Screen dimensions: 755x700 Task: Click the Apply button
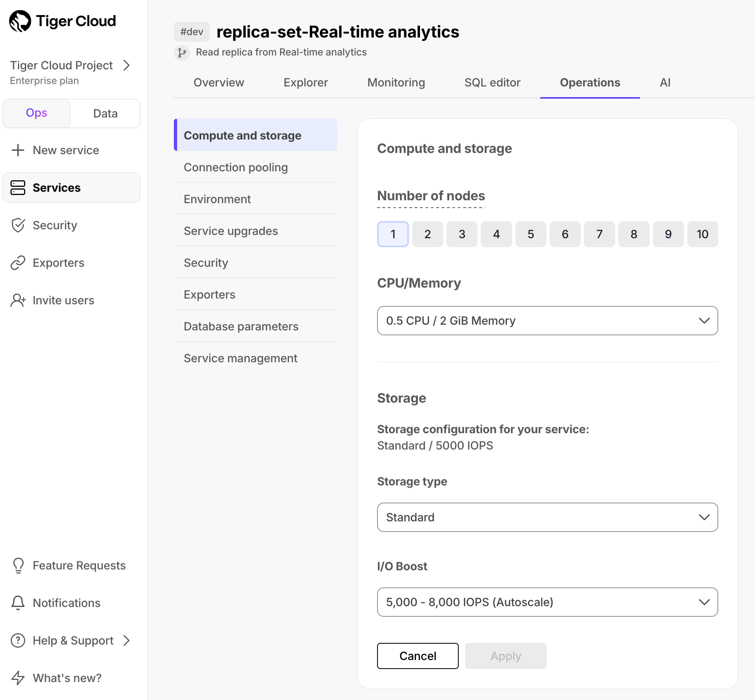click(506, 656)
